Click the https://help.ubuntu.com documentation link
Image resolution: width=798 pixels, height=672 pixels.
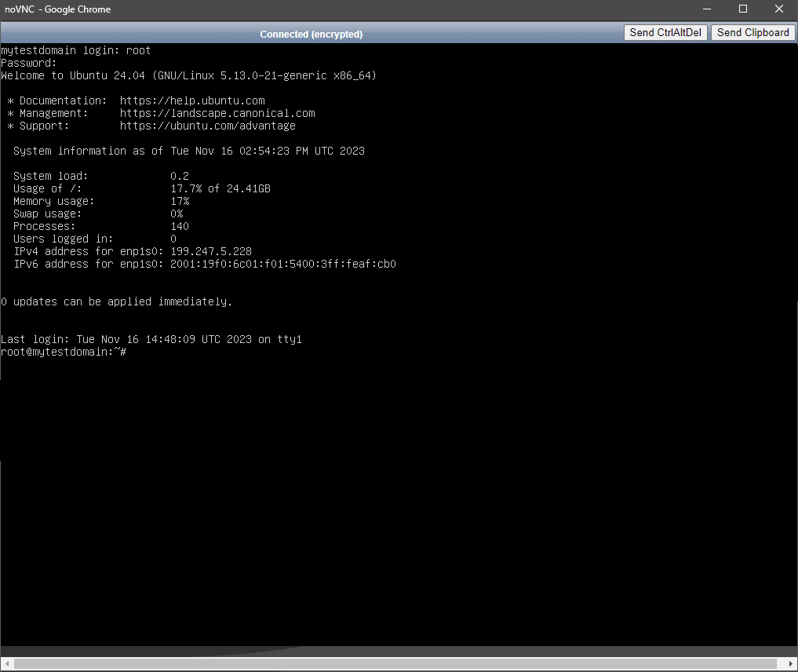(x=192, y=100)
